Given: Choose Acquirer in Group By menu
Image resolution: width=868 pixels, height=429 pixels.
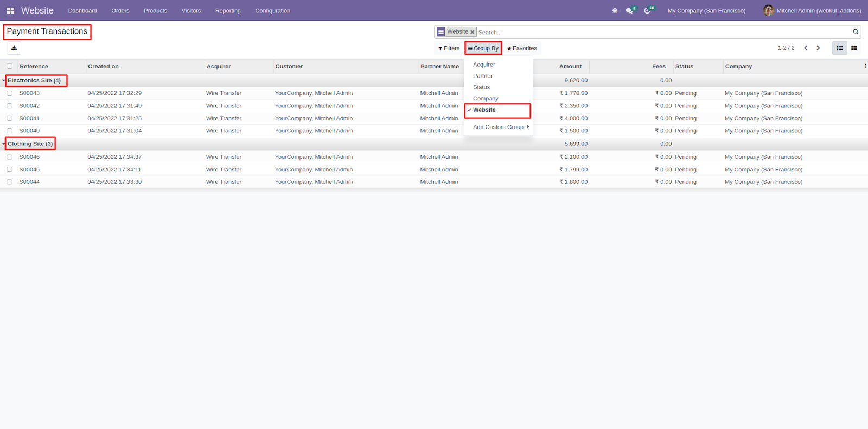Looking at the screenshot, I should (484, 65).
